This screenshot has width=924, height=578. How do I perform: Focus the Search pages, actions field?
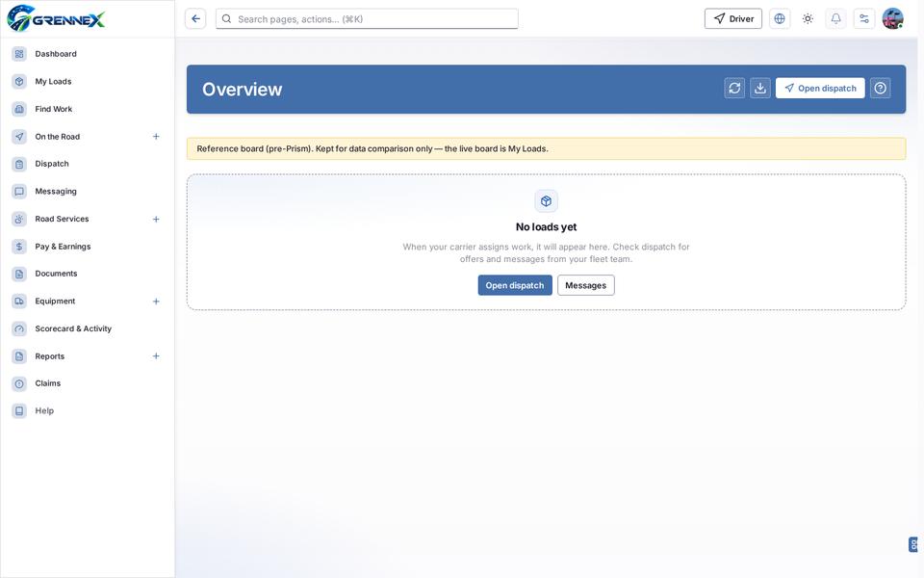[367, 19]
